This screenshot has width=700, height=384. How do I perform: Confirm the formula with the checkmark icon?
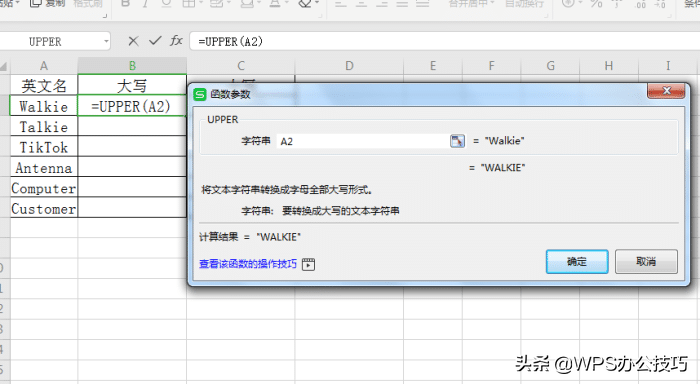pos(155,41)
